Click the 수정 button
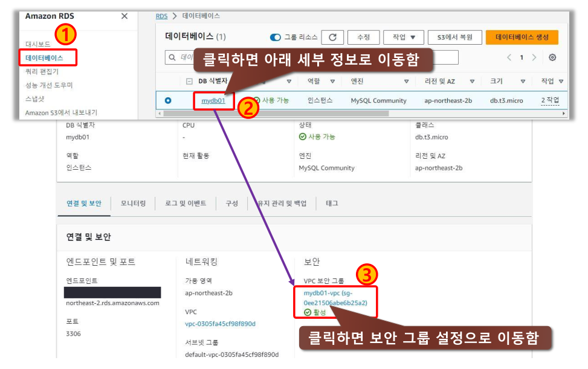This screenshot has width=588, height=369. tap(363, 37)
